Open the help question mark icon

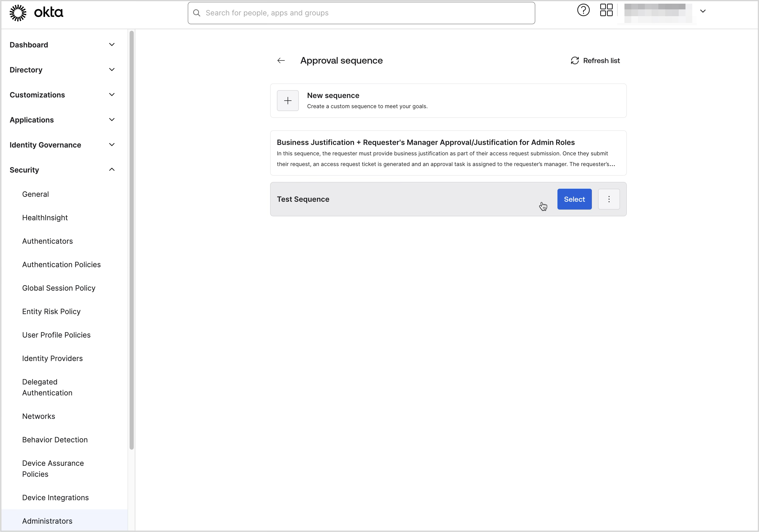click(583, 10)
